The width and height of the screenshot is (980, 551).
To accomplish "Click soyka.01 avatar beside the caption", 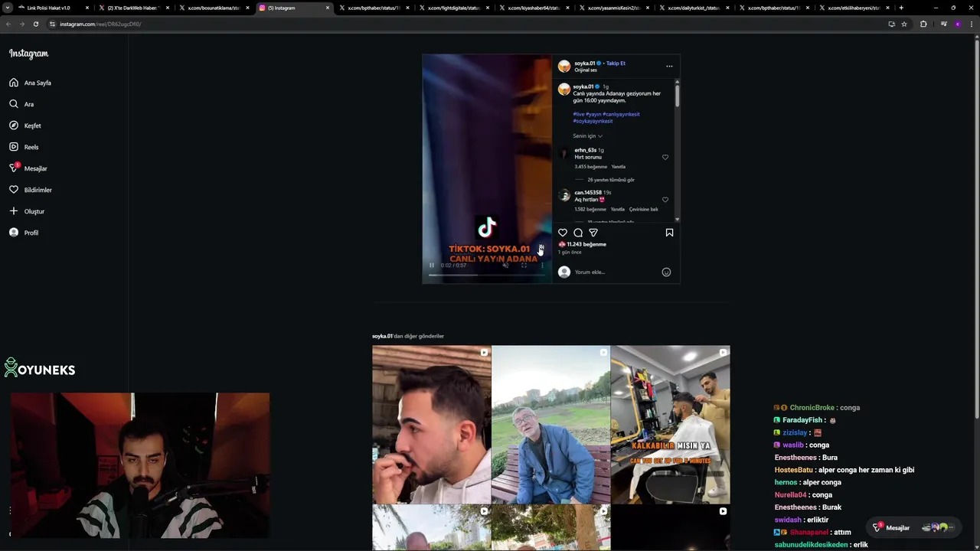I will click(564, 90).
